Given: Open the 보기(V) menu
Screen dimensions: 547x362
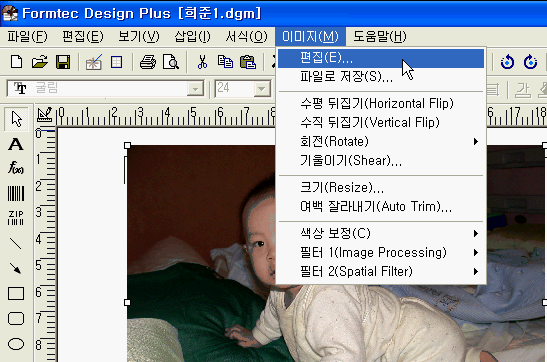Looking at the screenshot, I should point(138,36).
